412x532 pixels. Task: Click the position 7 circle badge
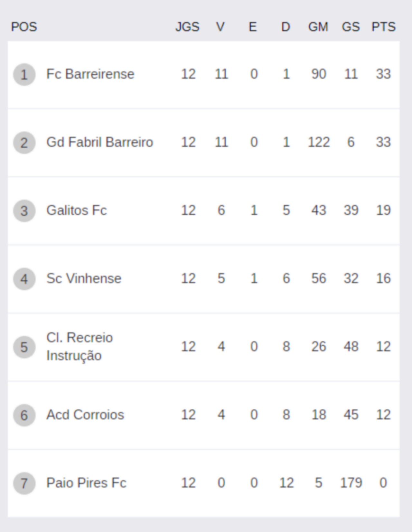point(24,483)
